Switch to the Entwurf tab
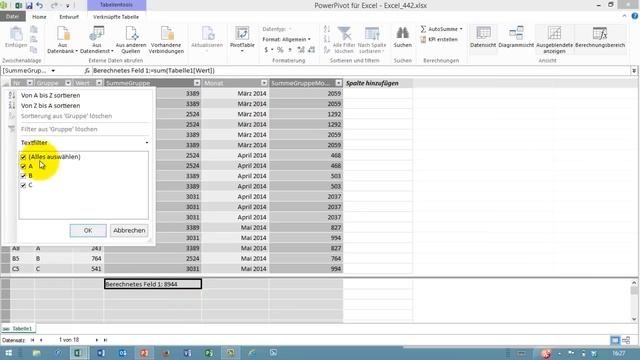This screenshot has height=360, width=640. tap(69, 17)
